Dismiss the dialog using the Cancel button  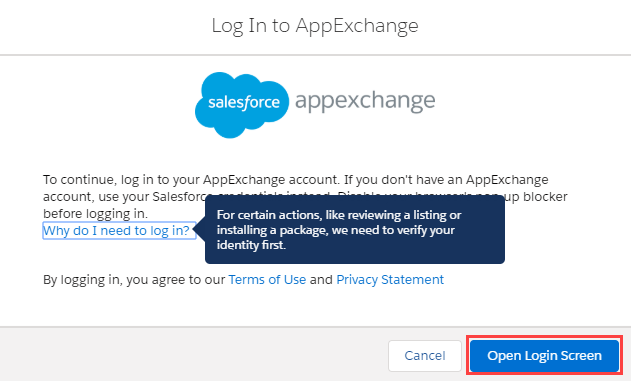(425, 356)
